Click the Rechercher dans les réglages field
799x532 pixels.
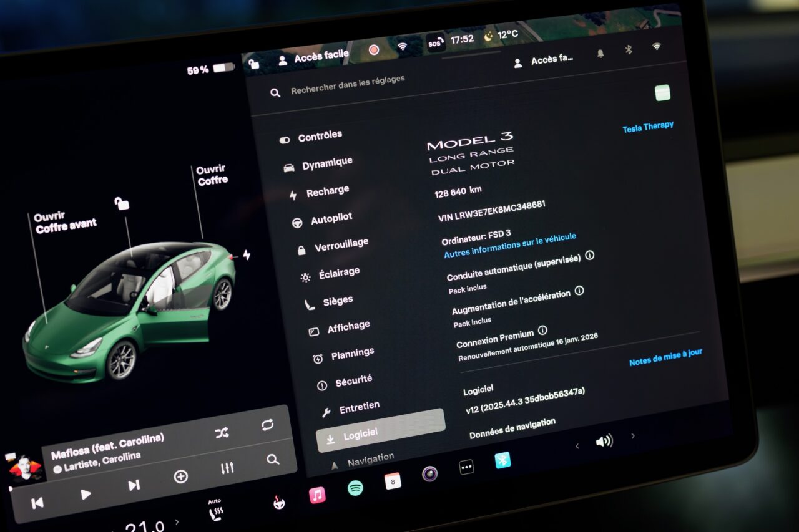(348, 87)
